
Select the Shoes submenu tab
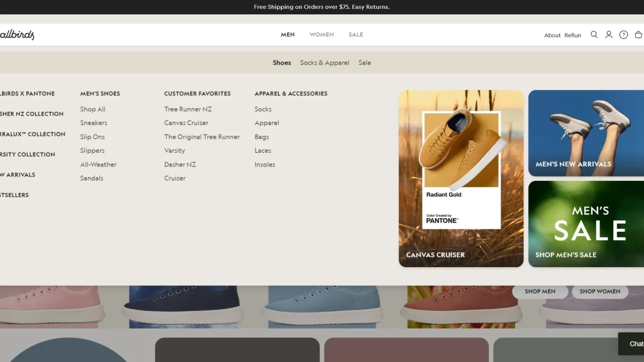coord(282,62)
